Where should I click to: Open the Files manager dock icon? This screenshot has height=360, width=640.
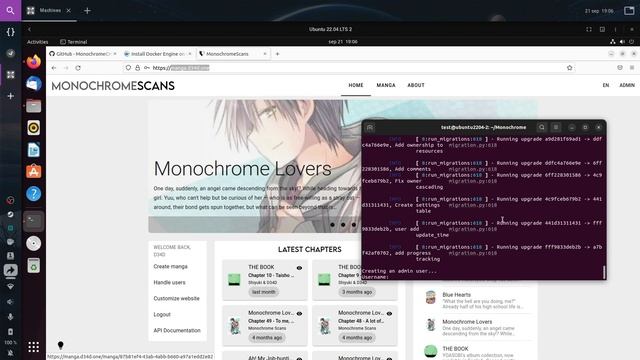point(33,106)
